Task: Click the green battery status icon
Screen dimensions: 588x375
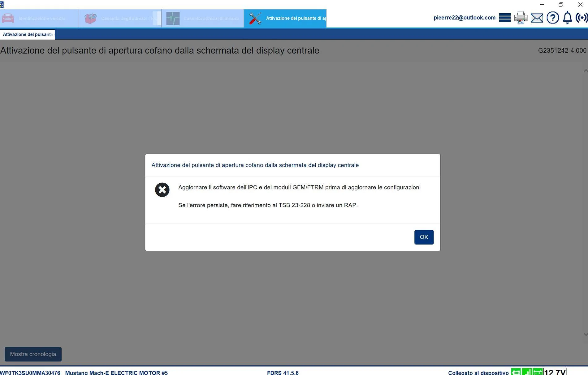Action: pos(538,372)
